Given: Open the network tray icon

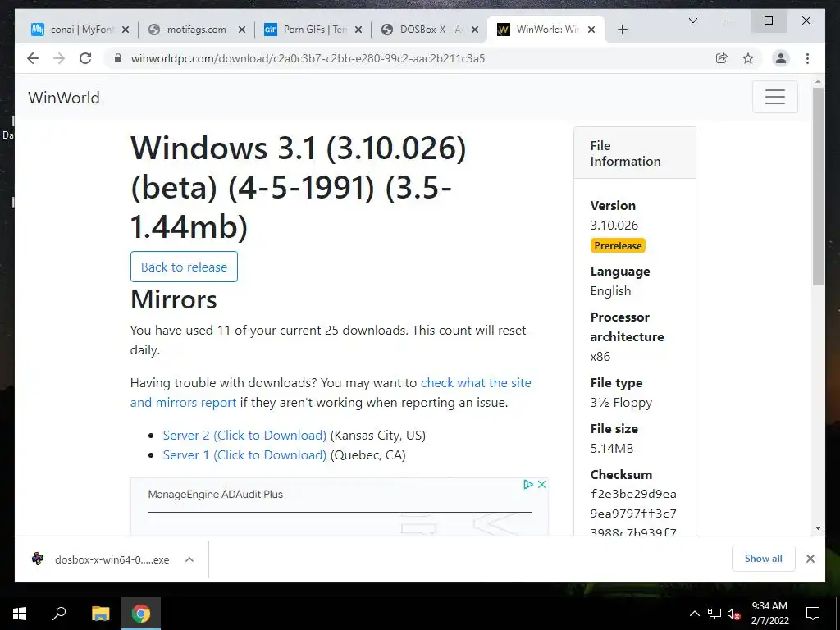Looking at the screenshot, I should (714, 614).
